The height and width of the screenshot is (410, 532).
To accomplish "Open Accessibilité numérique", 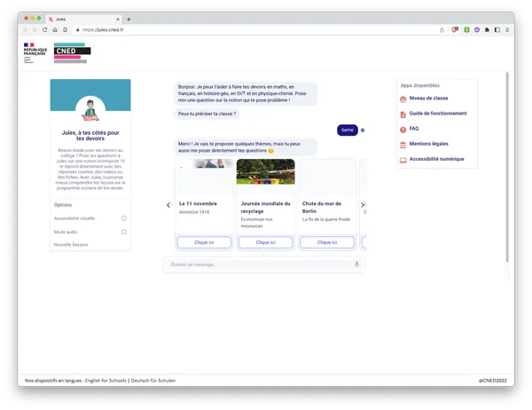I will (436, 159).
